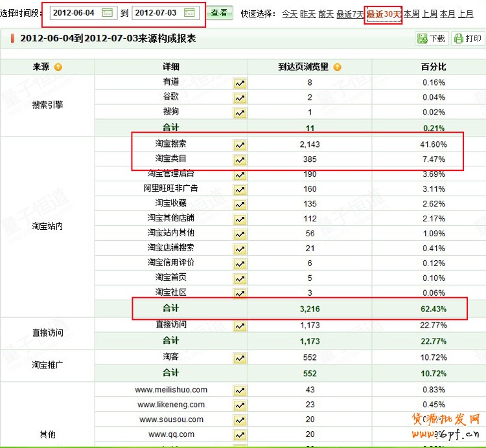The width and height of the screenshot is (486, 448).
Task: Print the report with 打印
Action: pyautogui.click(x=468, y=39)
